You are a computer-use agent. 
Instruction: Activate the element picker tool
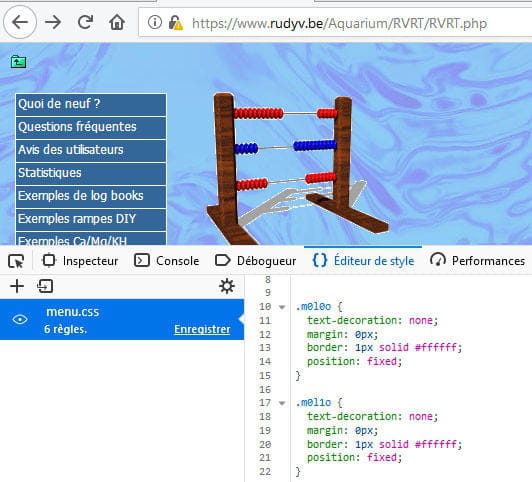point(16,261)
